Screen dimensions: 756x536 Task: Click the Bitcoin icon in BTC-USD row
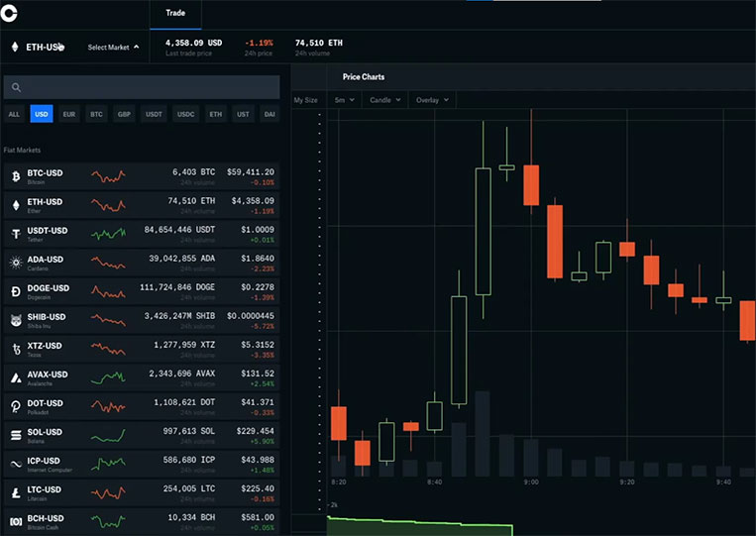click(x=16, y=176)
